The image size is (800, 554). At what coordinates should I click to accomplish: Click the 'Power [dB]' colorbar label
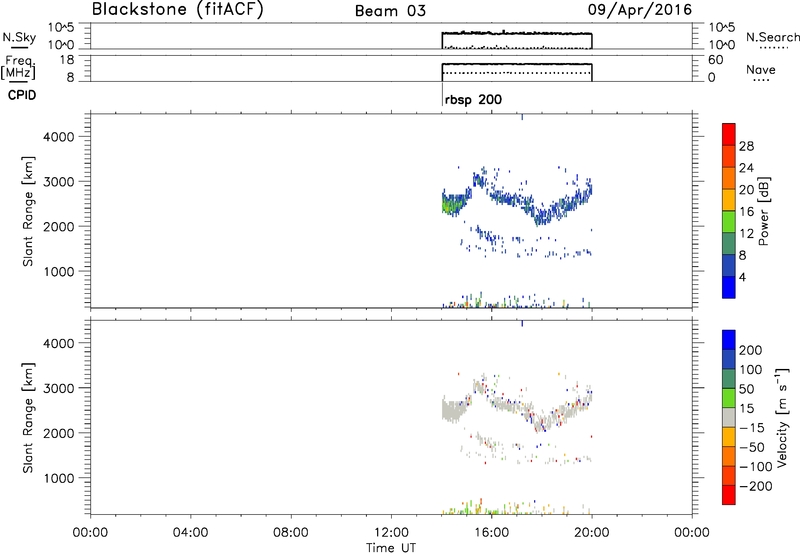[x=763, y=211]
